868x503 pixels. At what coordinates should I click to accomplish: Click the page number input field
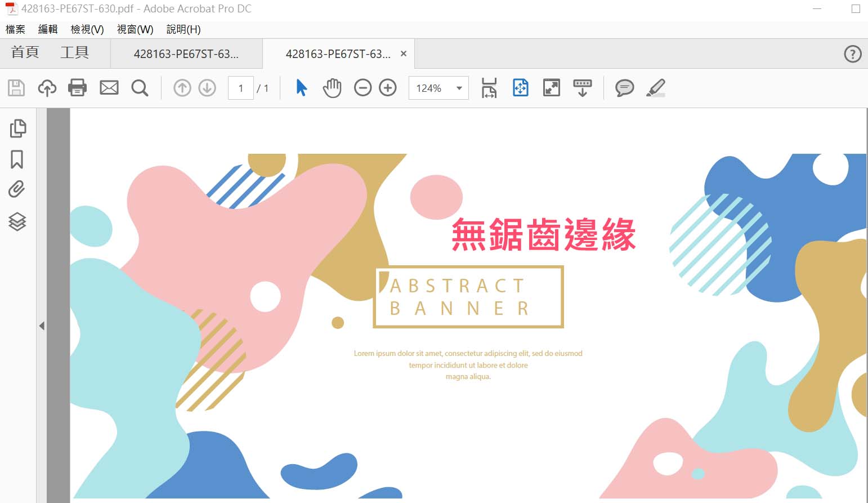[241, 88]
